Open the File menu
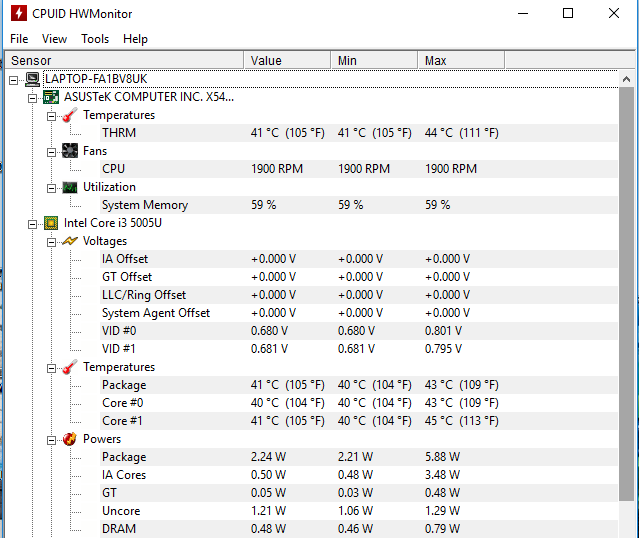The width and height of the screenshot is (639, 538). (19, 39)
